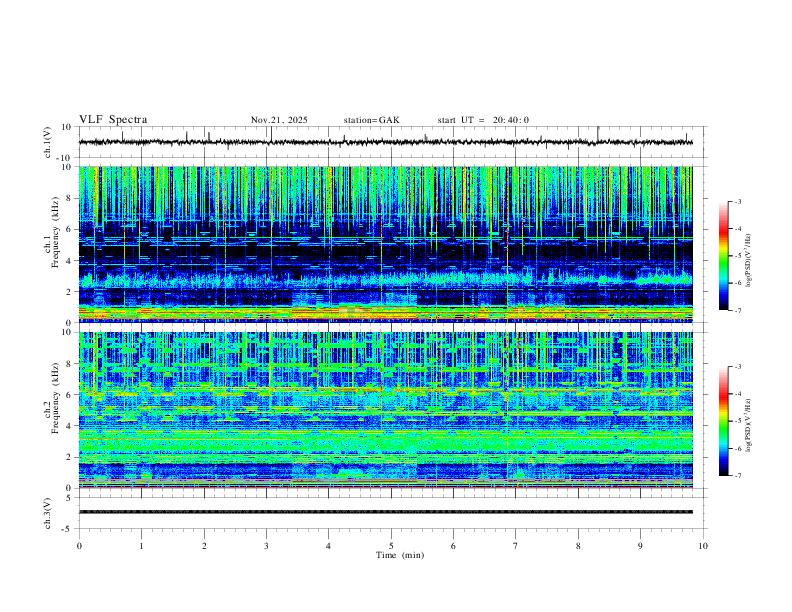The height and width of the screenshot is (612, 792).
Task: Click '-7' on the upper color bar scale
Action: (738, 310)
